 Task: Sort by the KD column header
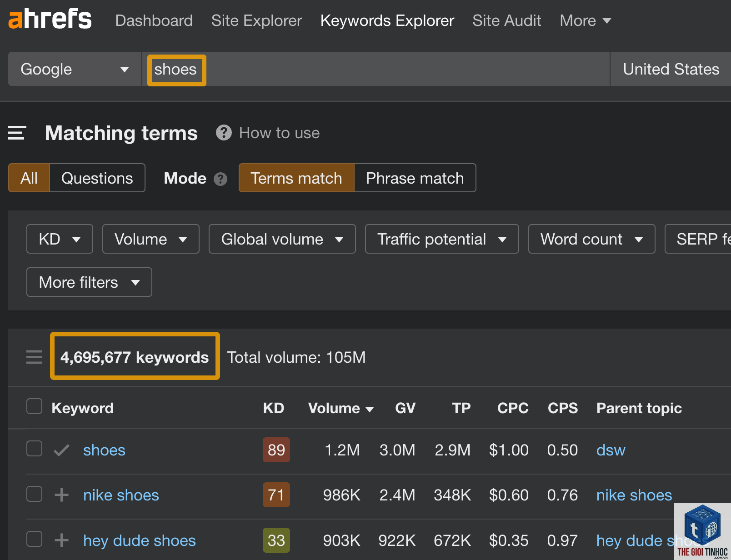pyautogui.click(x=274, y=408)
